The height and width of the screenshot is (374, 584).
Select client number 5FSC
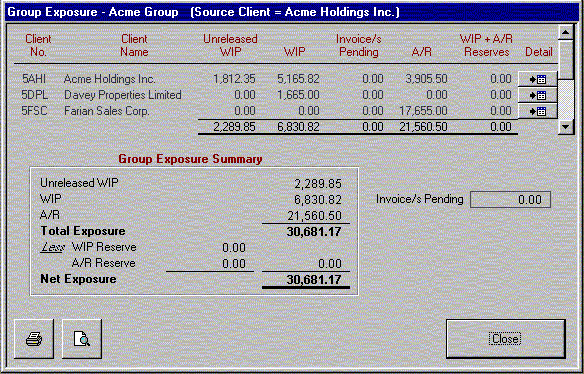[34, 111]
